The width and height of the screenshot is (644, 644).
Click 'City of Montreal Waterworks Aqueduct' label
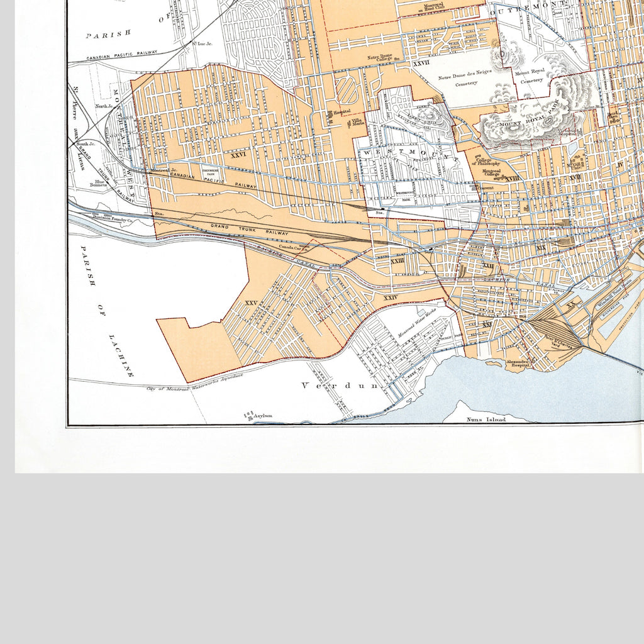[x=195, y=382]
